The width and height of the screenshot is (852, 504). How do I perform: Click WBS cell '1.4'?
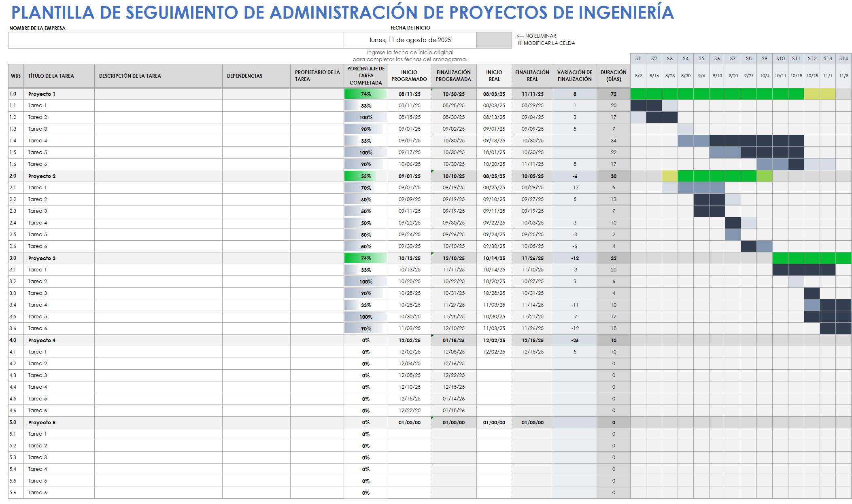[x=16, y=141]
